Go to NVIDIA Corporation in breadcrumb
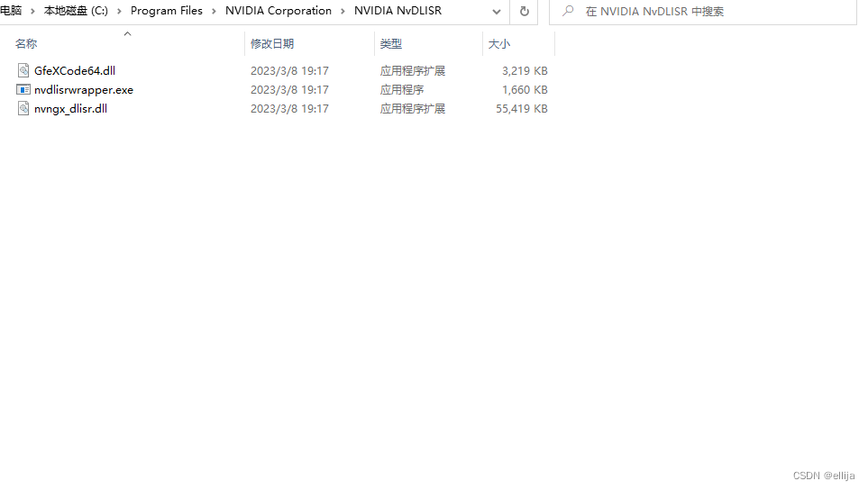 pos(279,11)
